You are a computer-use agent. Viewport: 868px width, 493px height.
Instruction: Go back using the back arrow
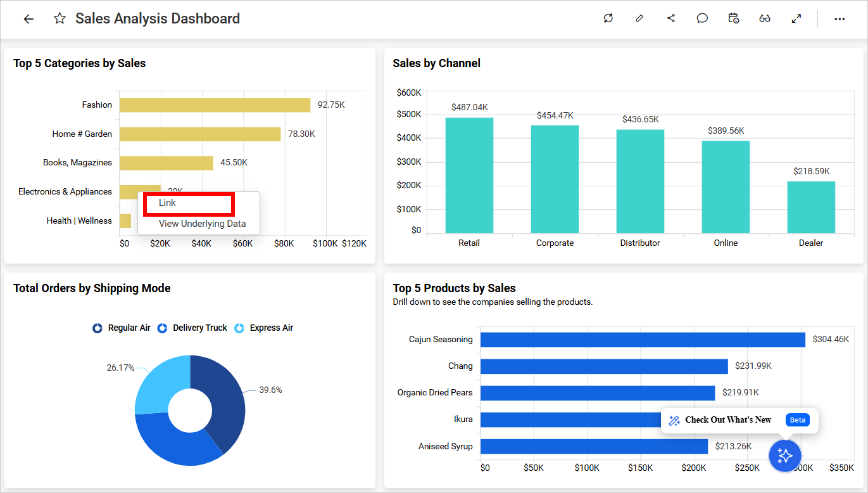[28, 19]
